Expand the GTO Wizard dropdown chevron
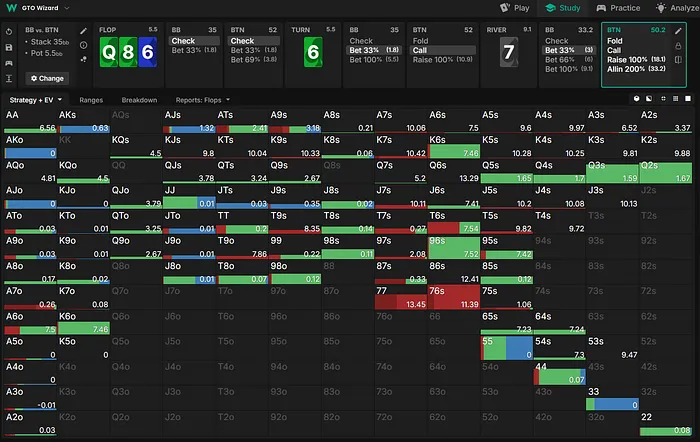This screenshot has height=442, width=700. pos(67,8)
